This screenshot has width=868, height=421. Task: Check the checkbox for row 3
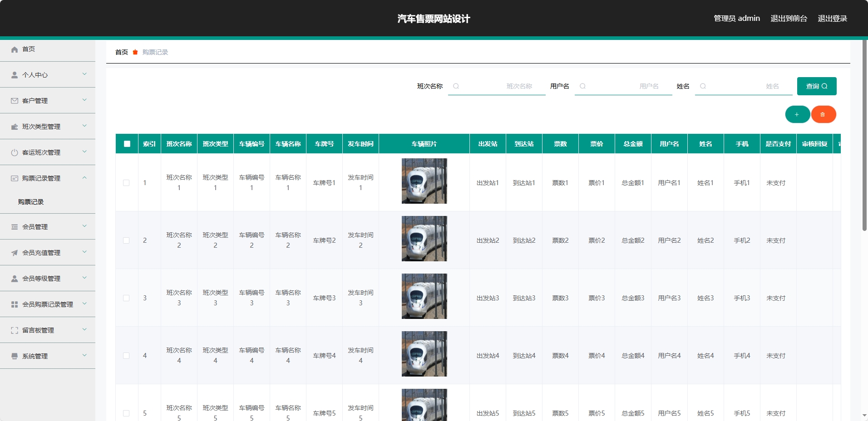[126, 298]
